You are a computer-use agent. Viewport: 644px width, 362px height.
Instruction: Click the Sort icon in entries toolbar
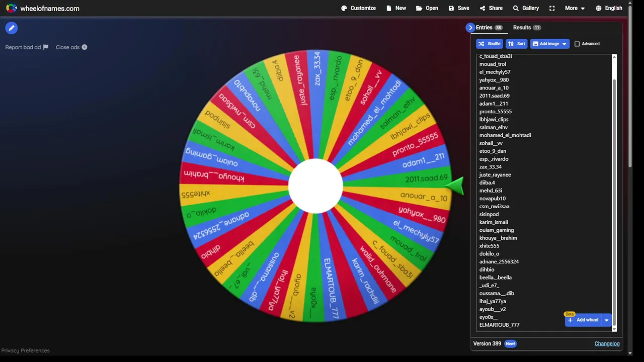coord(511,44)
